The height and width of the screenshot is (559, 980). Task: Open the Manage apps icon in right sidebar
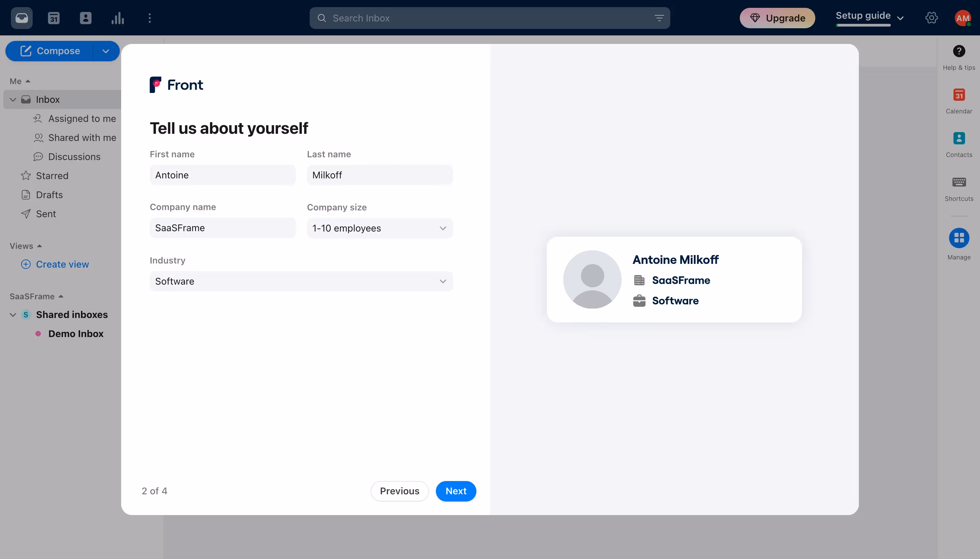[958, 243]
